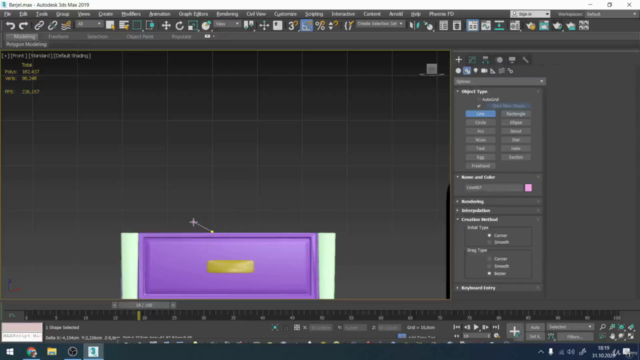
Task: Select the Unlink Selection tool
Action: click(52, 26)
